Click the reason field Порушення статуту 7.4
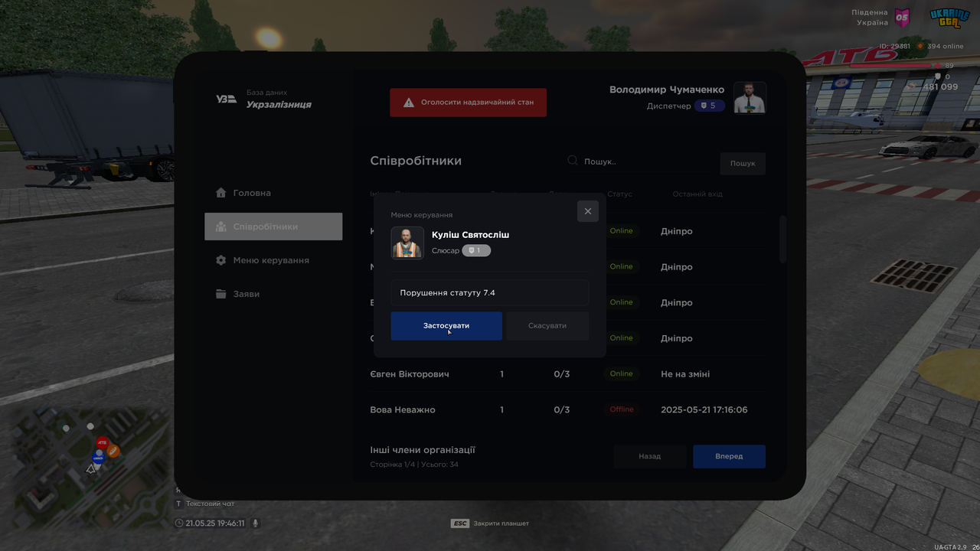The width and height of the screenshot is (980, 551). (x=490, y=292)
